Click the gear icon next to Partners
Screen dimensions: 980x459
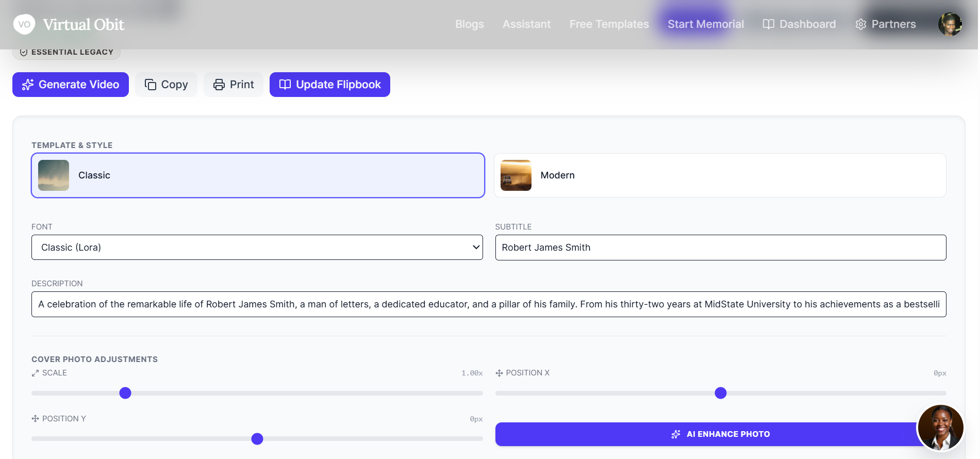tap(860, 24)
